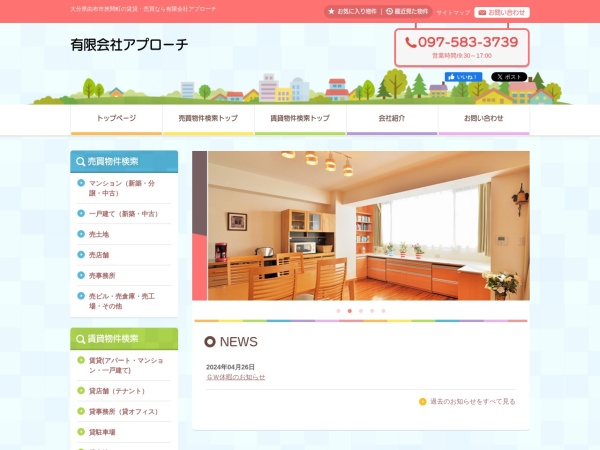
Task: Show the third slide via pagination dot
Action: click(361, 311)
